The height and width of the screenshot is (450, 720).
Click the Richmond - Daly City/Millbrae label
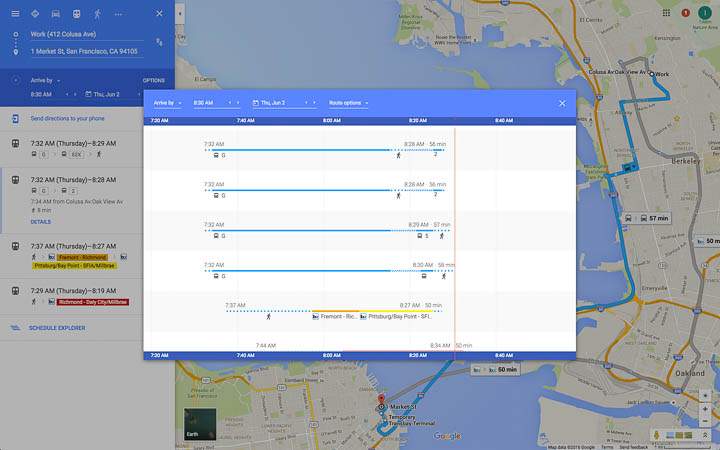(x=93, y=302)
